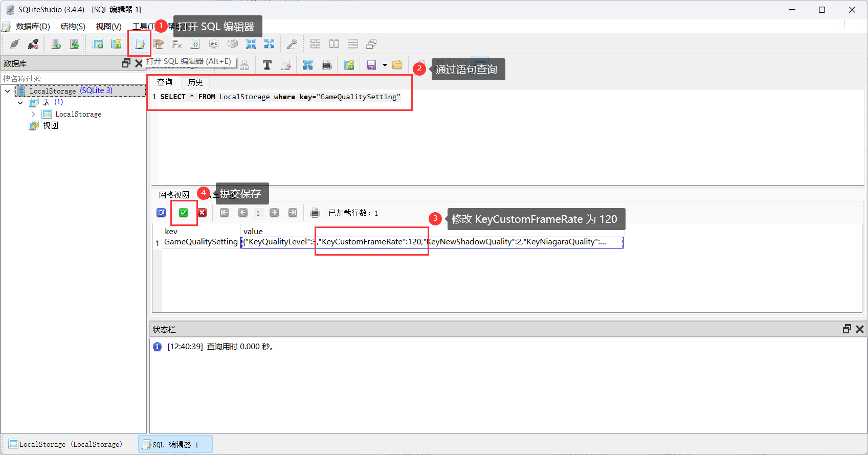Select the 视图 views tree item
The width and height of the screenshot is (868, 455).
[x=51, y=125]
